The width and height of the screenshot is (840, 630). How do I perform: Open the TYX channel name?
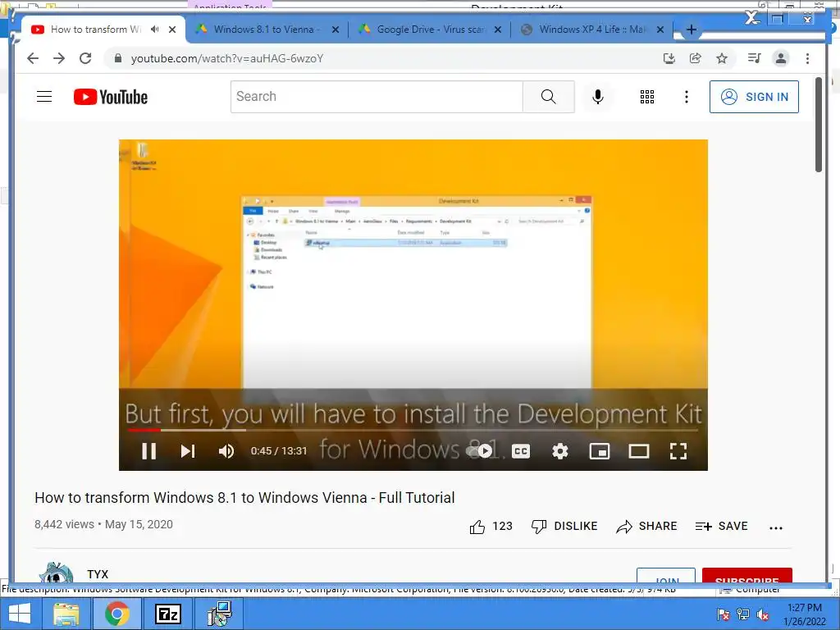98,574
